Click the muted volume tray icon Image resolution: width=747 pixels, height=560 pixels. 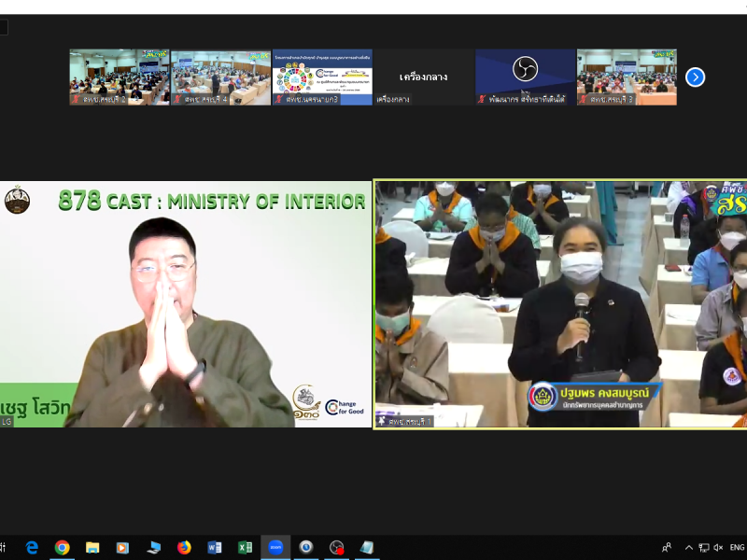[x=718, y=548]
